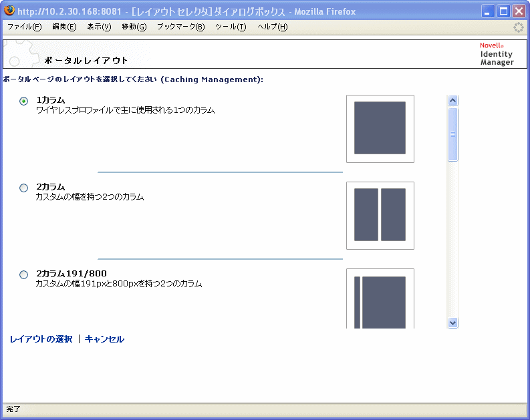Click the 2カラム layout title text
Image resolution: width=530 pixels, height=420 pixels.
[51, 187]
